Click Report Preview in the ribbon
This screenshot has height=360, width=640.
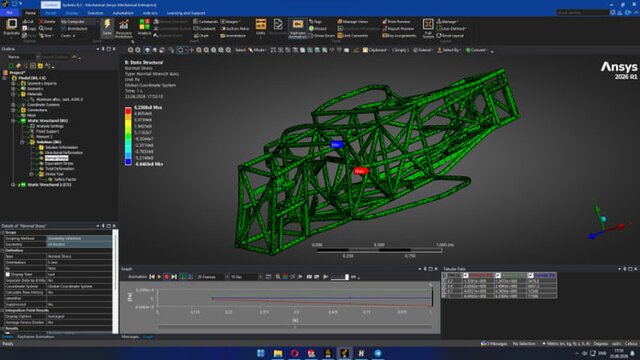(398, 29)
